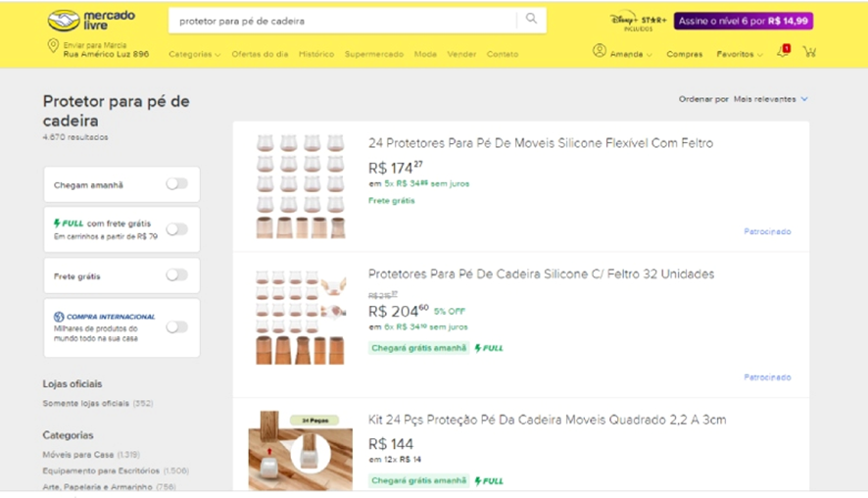Open Ofertas do dia menu item
The image size is (868, 498).
click(x=260, y=55)
